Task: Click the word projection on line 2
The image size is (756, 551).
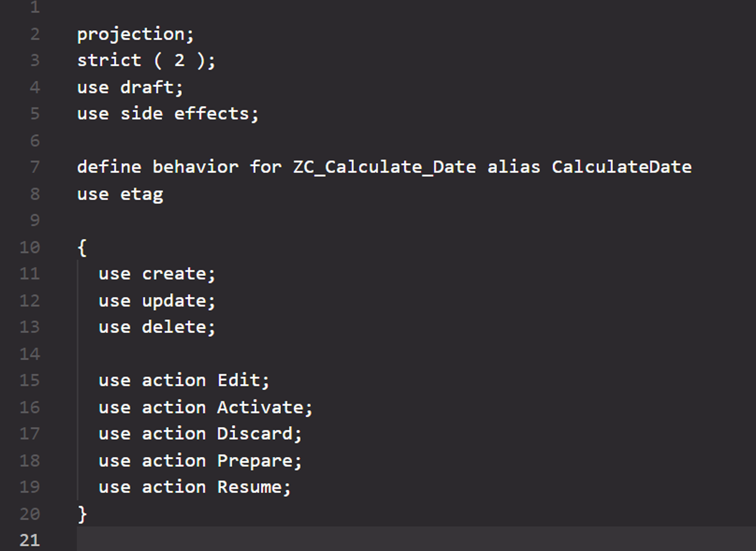Action: pyautogui.click(x=130, y=35)
